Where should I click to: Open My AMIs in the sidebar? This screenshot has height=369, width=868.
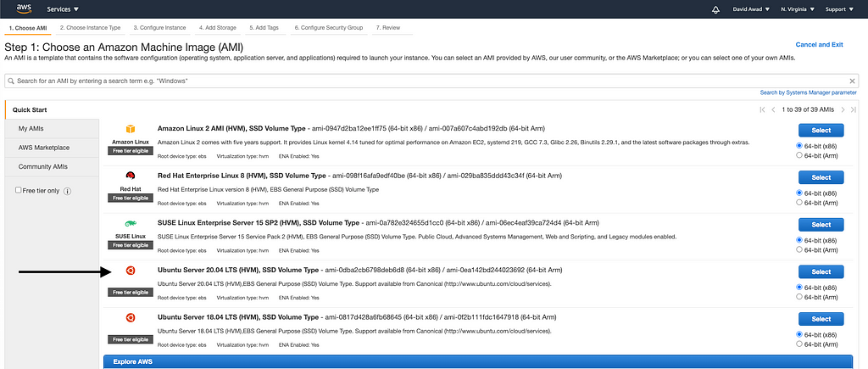click(x=52, y=129)
